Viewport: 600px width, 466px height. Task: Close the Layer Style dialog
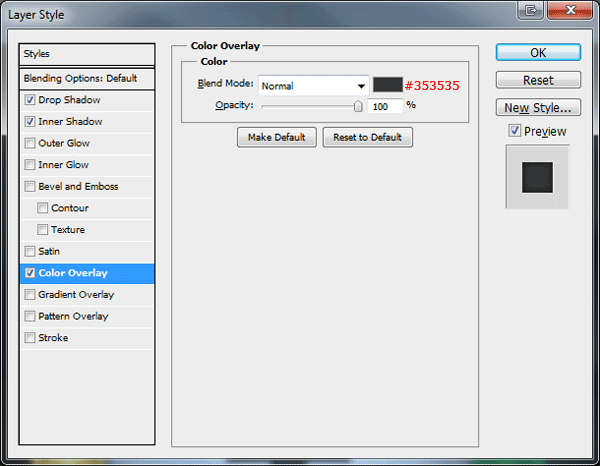[x=570, y=10]
